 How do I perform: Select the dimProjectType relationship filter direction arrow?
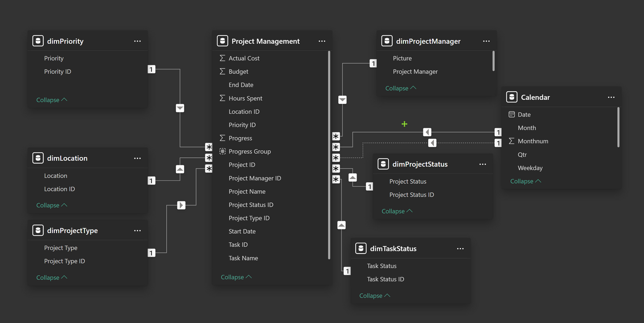(x=181, y=205)
